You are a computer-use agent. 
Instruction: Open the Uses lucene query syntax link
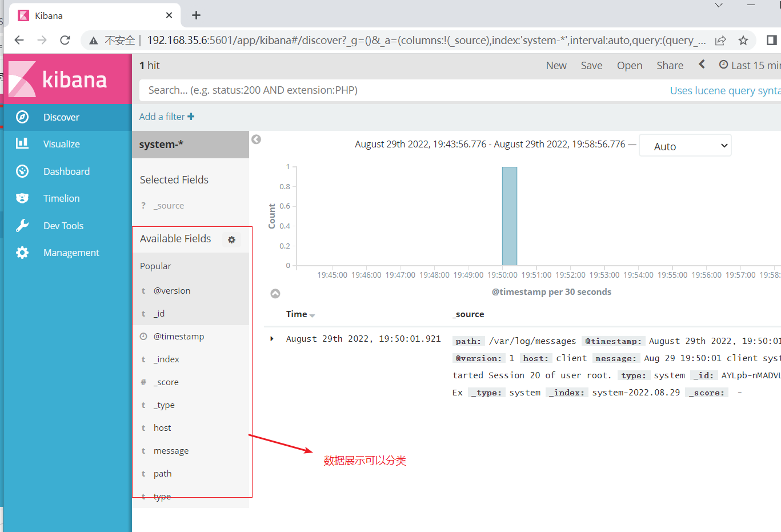(725, 90)
